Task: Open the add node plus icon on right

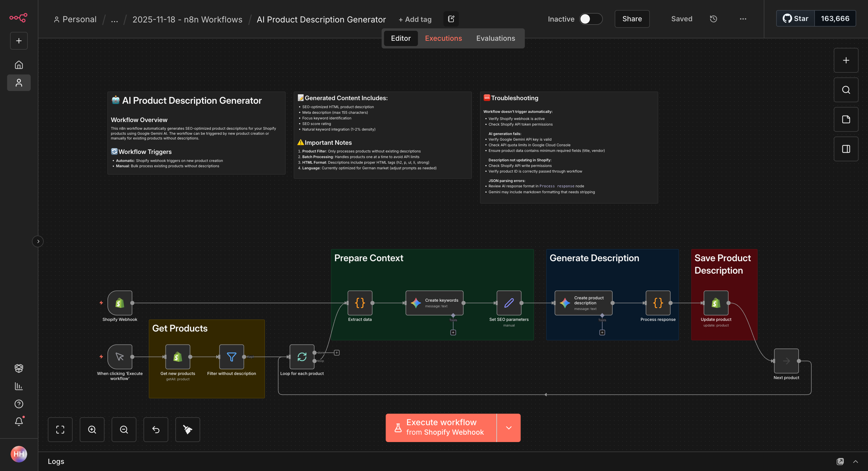Action: [x=846, y=60]
